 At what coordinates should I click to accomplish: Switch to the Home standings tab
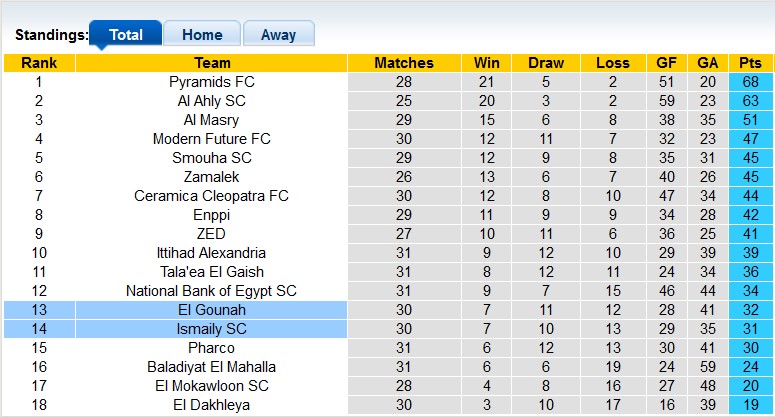(x=202, y=34)
